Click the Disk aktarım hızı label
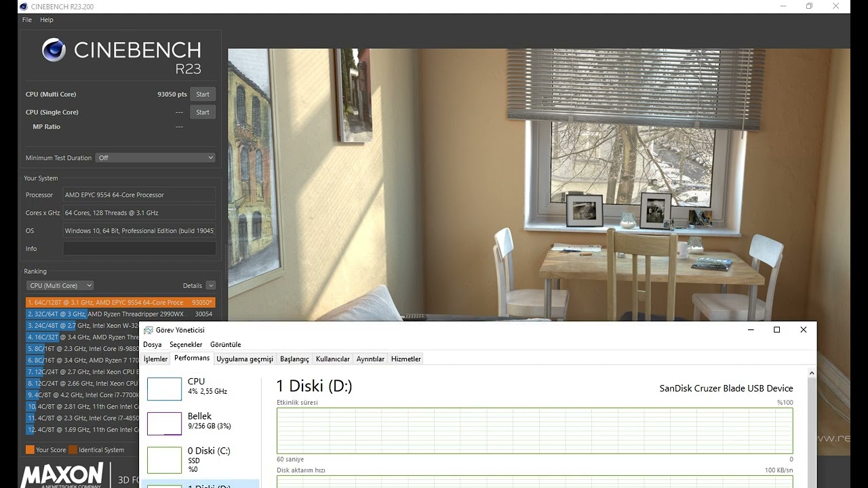This screenshot has width=868, height=488. click(301, 470)
